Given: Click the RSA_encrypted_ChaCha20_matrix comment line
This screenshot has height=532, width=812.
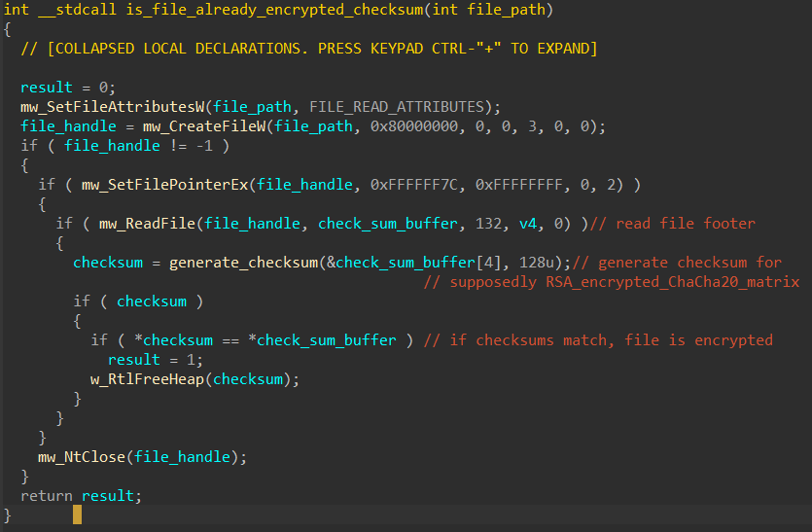Looking at the screenshot, I should pyautogui.click(x=612, y=282).
